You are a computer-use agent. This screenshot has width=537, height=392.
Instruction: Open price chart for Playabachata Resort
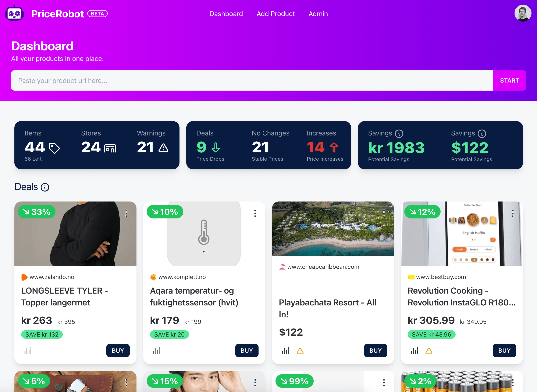click(x=286, y=351)
